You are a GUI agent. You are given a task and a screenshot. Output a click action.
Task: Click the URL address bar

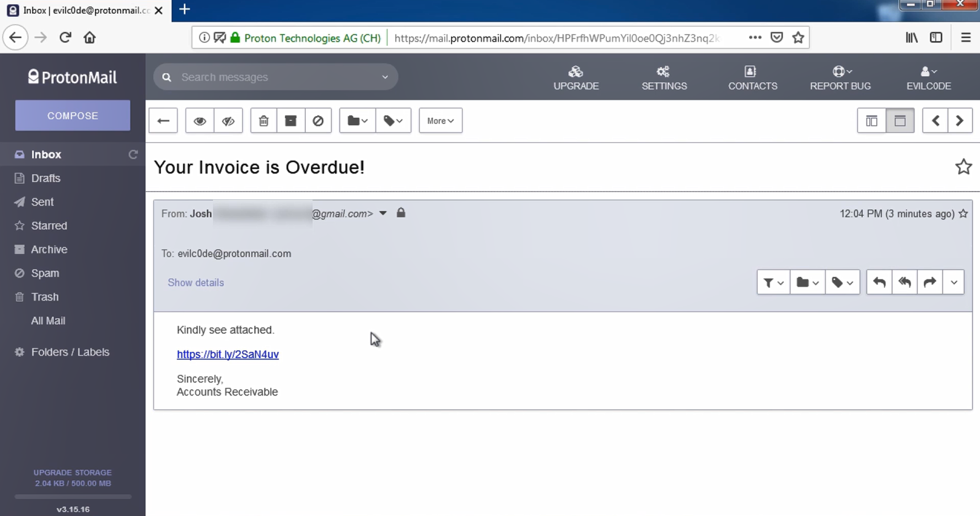point(557,38)
